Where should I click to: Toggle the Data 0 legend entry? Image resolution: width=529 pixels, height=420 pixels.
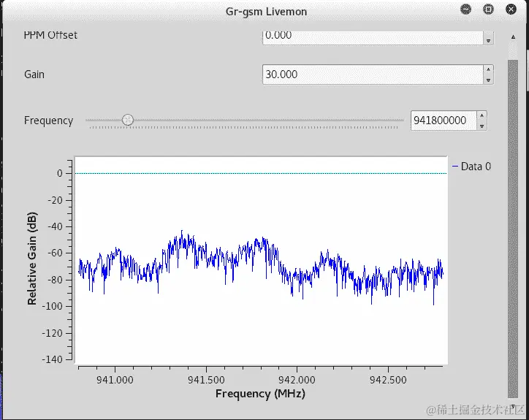click(472, 167)
